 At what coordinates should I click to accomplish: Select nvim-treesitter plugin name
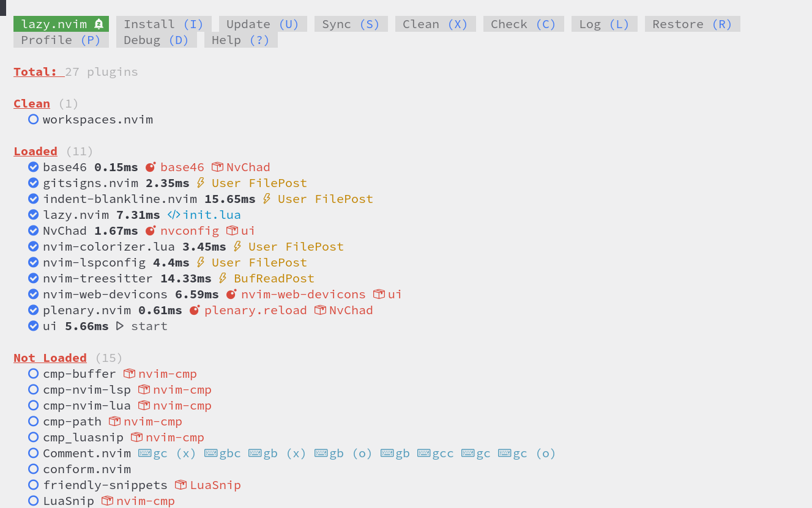(x=98, y=278)
